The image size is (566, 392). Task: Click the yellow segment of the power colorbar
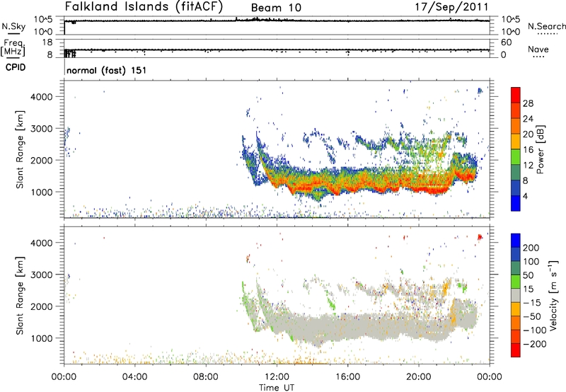coord(516,141)
